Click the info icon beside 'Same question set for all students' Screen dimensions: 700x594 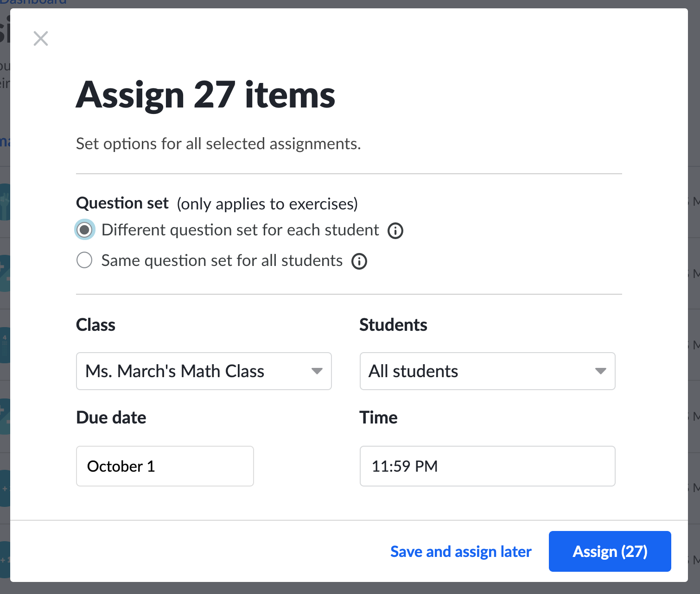point(359,261)
